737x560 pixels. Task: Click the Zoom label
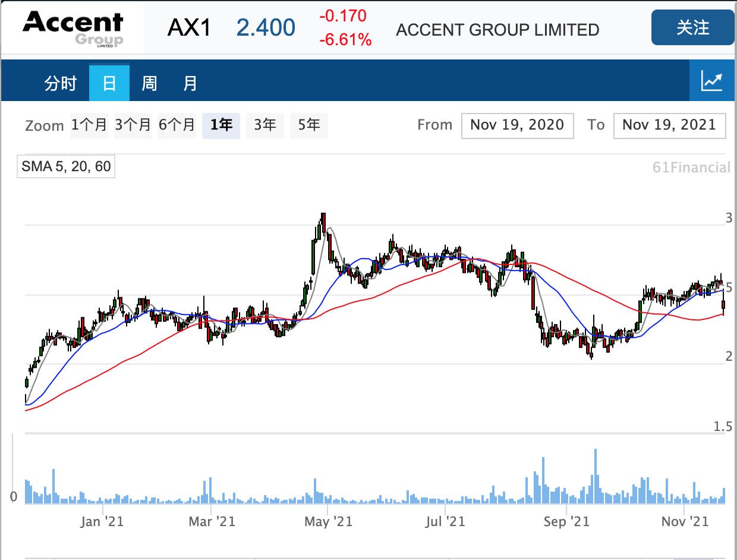45,126
